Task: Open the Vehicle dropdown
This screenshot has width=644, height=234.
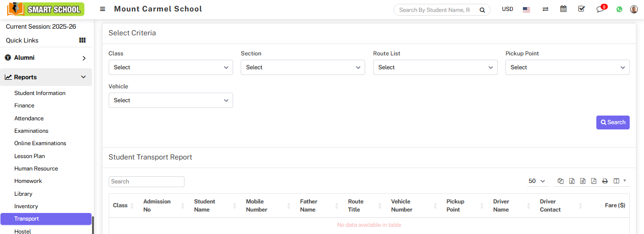Action: tap(171, 100)
